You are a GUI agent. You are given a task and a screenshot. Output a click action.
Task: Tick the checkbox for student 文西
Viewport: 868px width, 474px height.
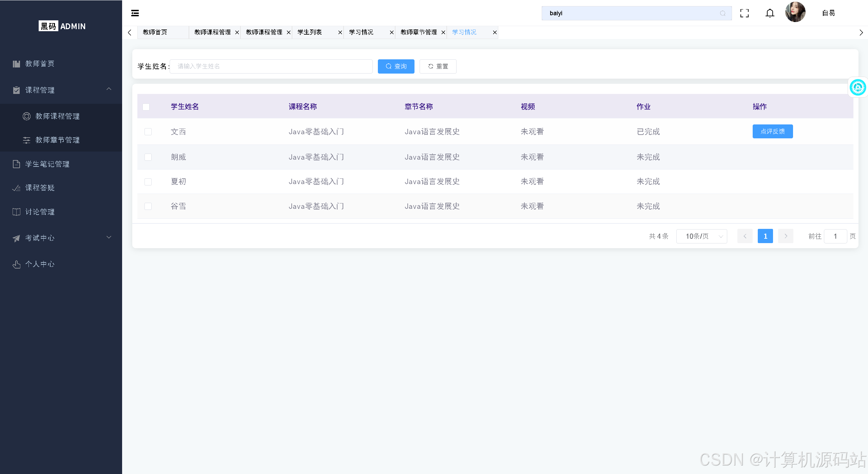148,132
